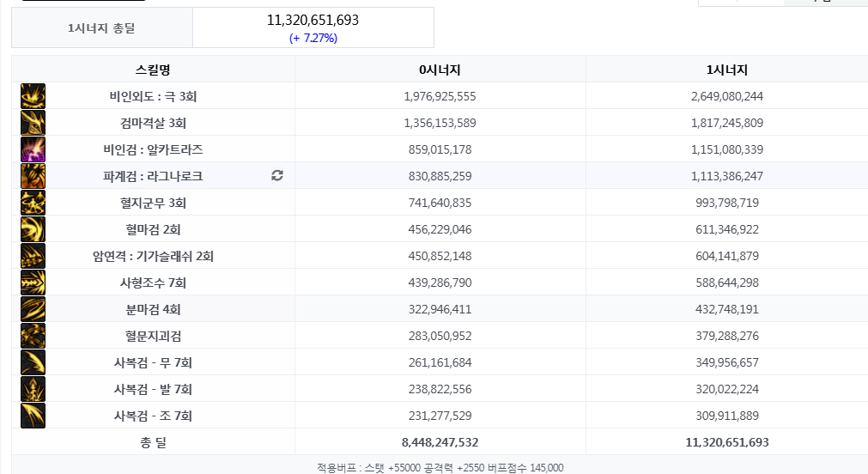Click the 스킬명 column header

click(x=154, y=70)
